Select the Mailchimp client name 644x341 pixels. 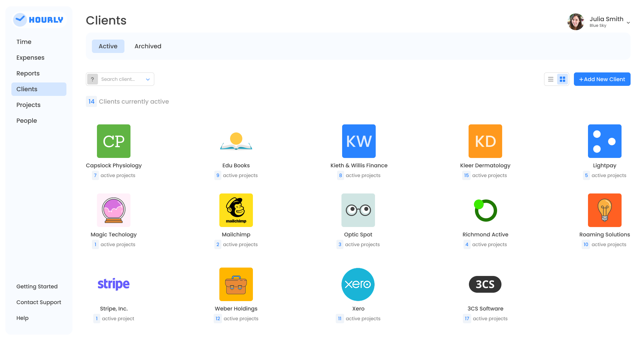pyautogui.click(x=236, y=235)
